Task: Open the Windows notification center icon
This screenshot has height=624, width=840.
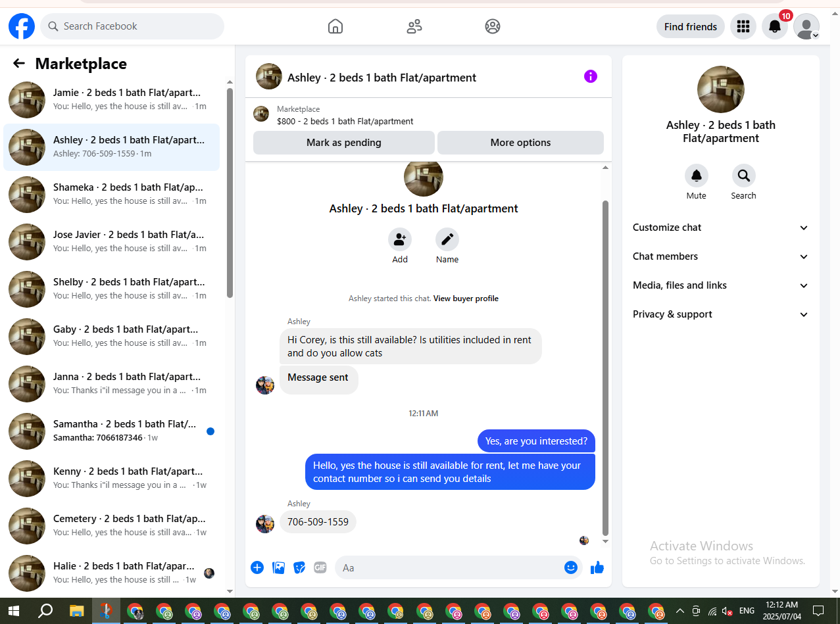Action: [x=818, y=611]
